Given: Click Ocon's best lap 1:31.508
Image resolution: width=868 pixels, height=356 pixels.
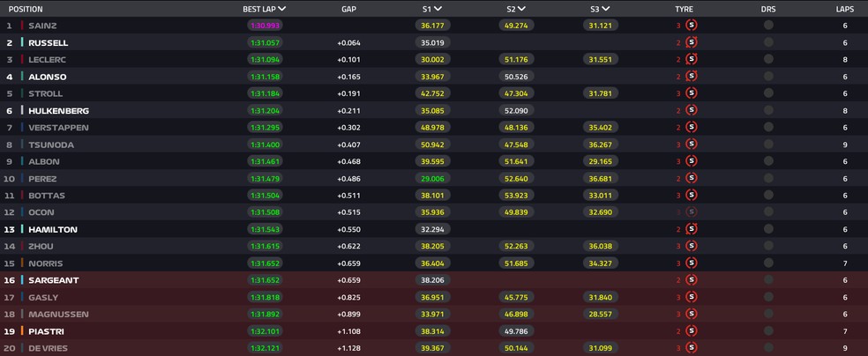Looking at the screenshot, I should 266,211.
